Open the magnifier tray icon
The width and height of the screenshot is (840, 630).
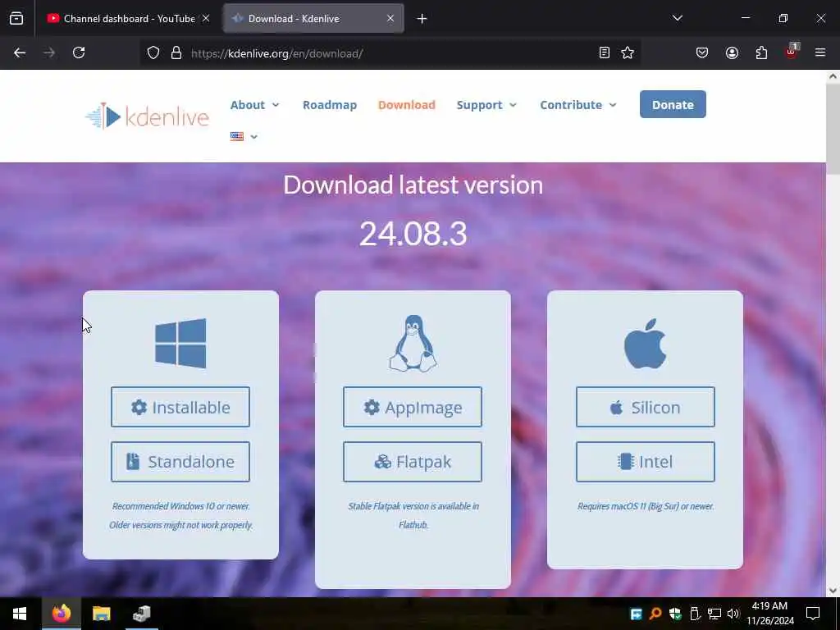(x=655, y=614)
